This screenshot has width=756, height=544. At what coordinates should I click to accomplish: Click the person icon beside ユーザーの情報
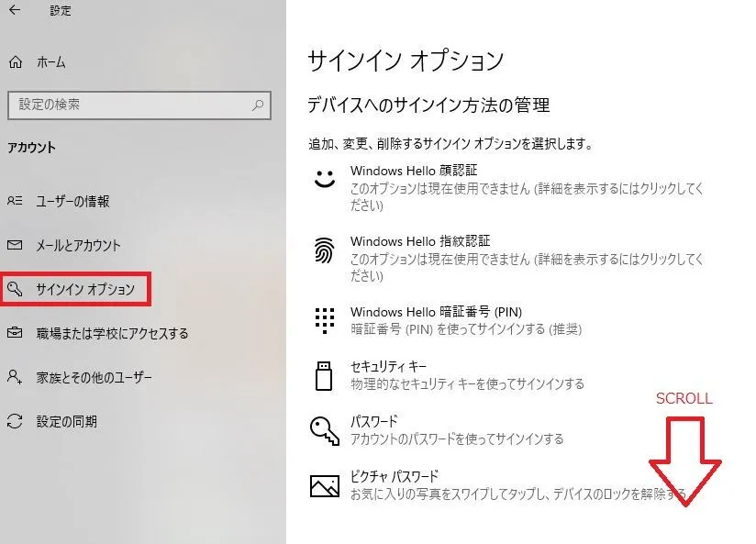coord(16,202)
